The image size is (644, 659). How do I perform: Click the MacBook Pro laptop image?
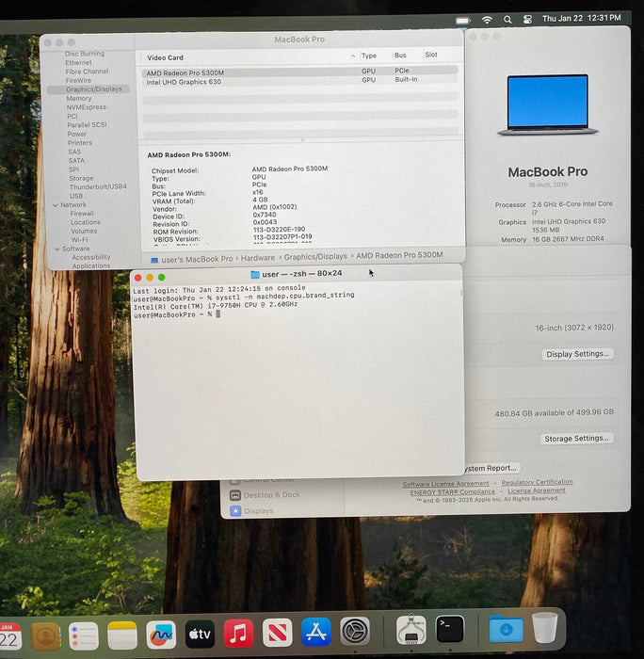tap(548, 105)
